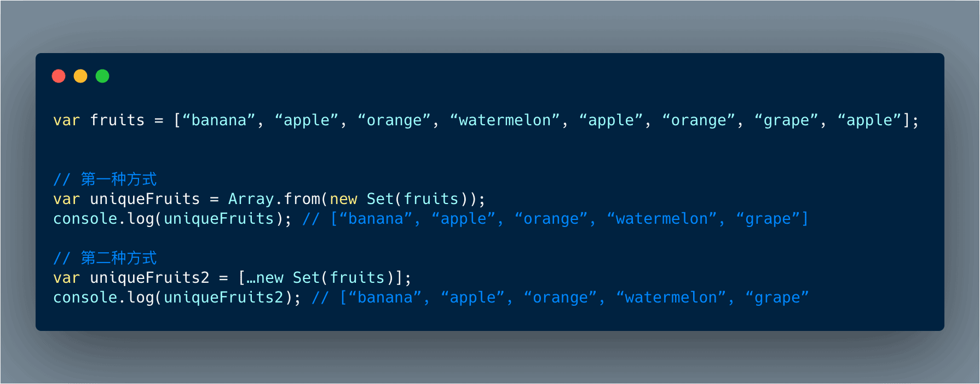Image resolution: width=980 pixels, height=384 pixels.
Task: Click the red close dot
Action: pyautogui.click(x=59, y=76)
